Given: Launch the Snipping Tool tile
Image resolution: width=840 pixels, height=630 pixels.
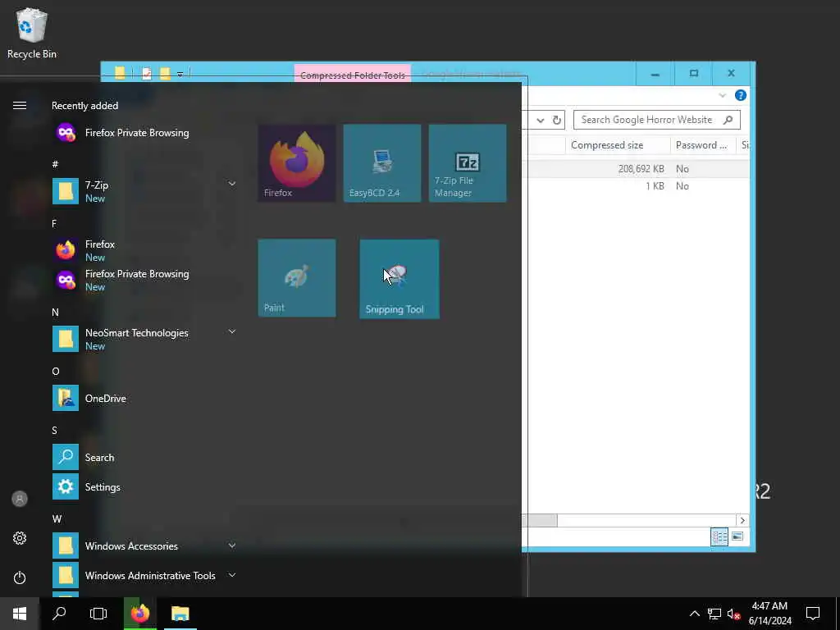Looking at the screenshot, I should click(399, 279).
